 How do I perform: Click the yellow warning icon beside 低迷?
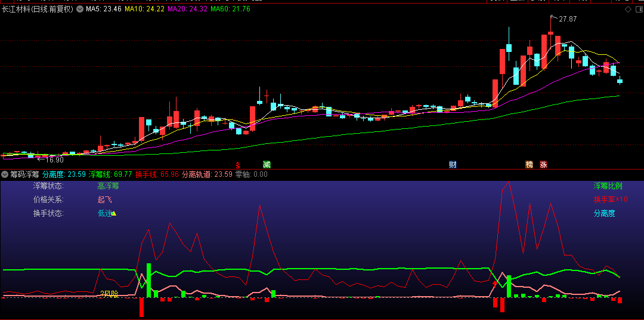click(113, 213)
